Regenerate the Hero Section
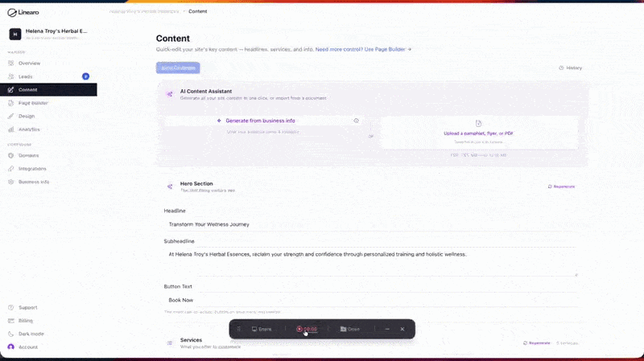 point(561,187)
